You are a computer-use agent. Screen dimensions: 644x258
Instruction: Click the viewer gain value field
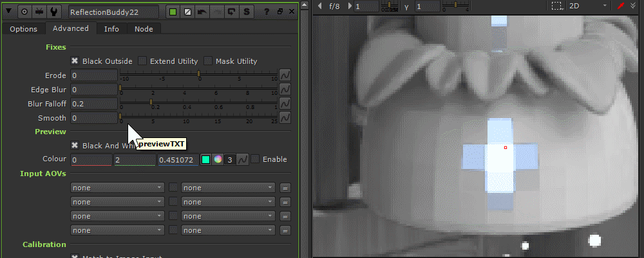point(366,6)
